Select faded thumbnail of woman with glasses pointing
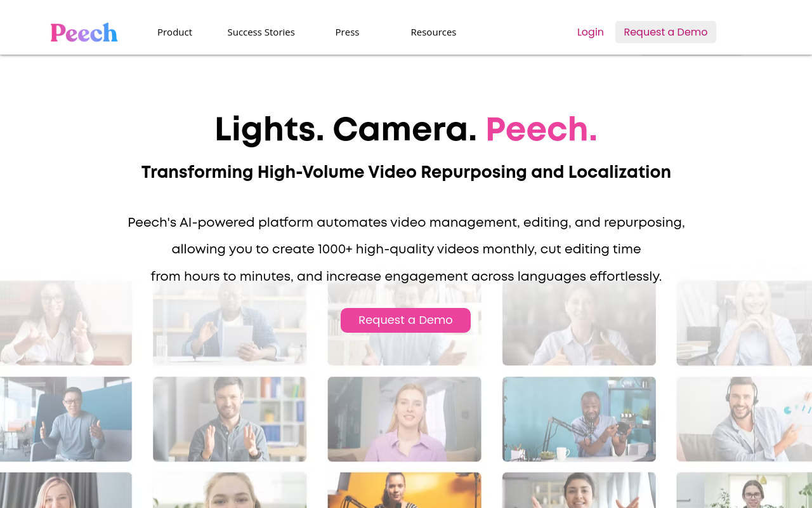Screen dimensions: 812x508 (66, 323)
